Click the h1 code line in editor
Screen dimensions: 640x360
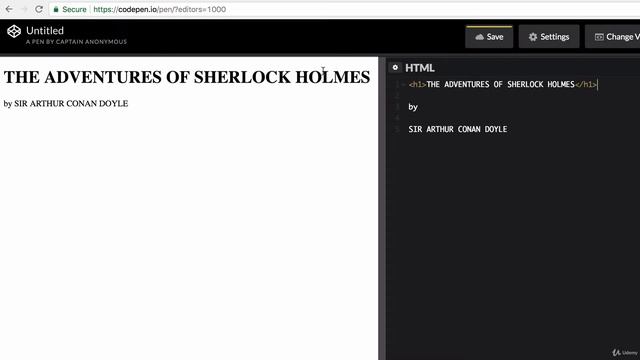(503, 84)
